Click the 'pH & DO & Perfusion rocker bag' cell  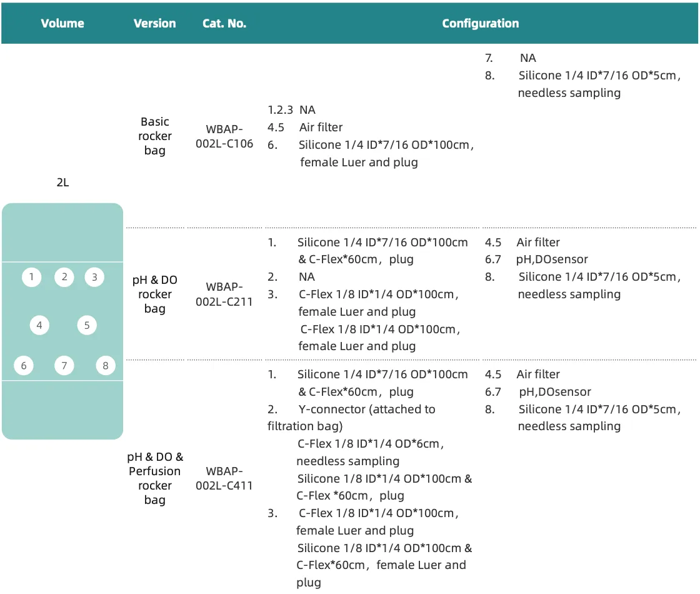point(155,478)
